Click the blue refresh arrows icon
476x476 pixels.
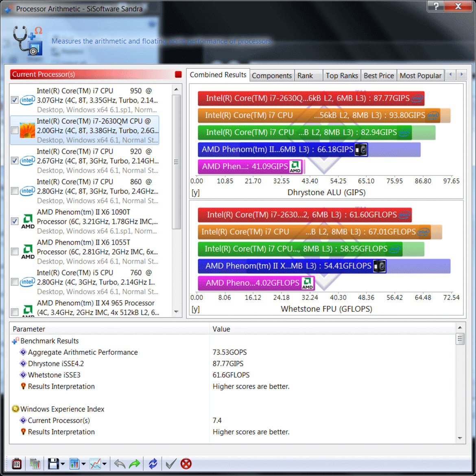(153, 463)
